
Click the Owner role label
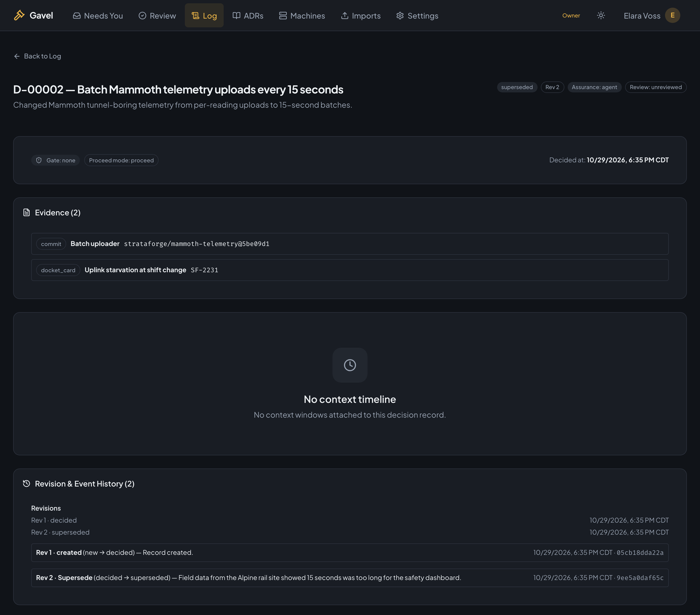click(x=571, y=16)
